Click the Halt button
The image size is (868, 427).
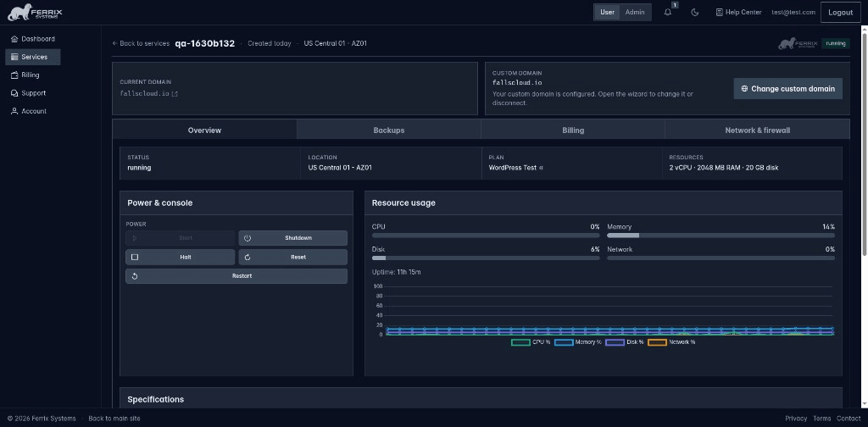(x=180, y=258)
